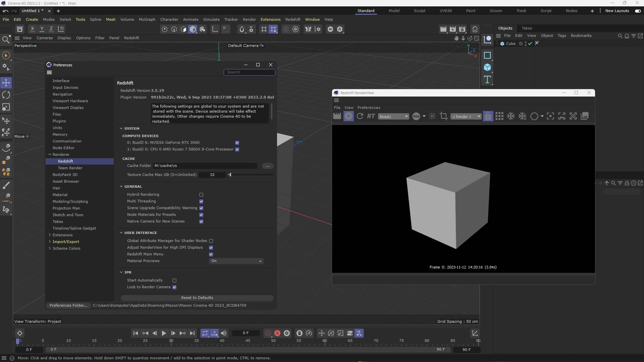Viewport: 644px width, 362px height.
Task: Toggle the New Layouts switch
Action: (x=638, y=11)
